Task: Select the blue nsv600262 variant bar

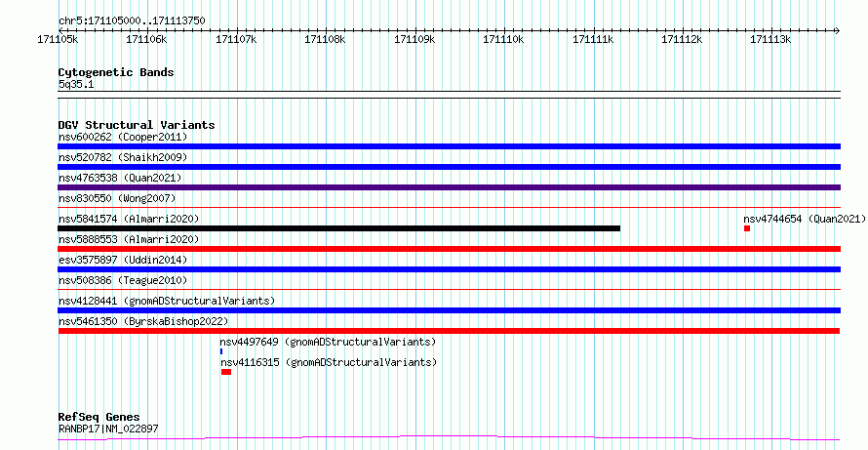Action: click(449, 146)
